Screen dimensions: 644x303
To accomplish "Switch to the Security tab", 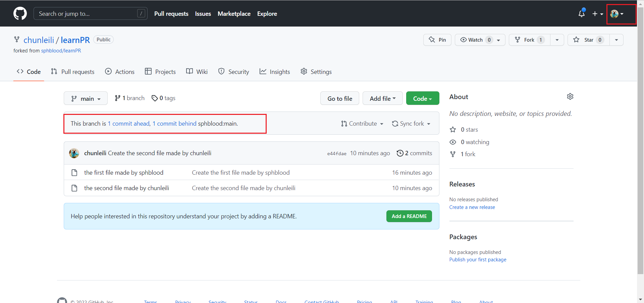I will click(233, 72).
